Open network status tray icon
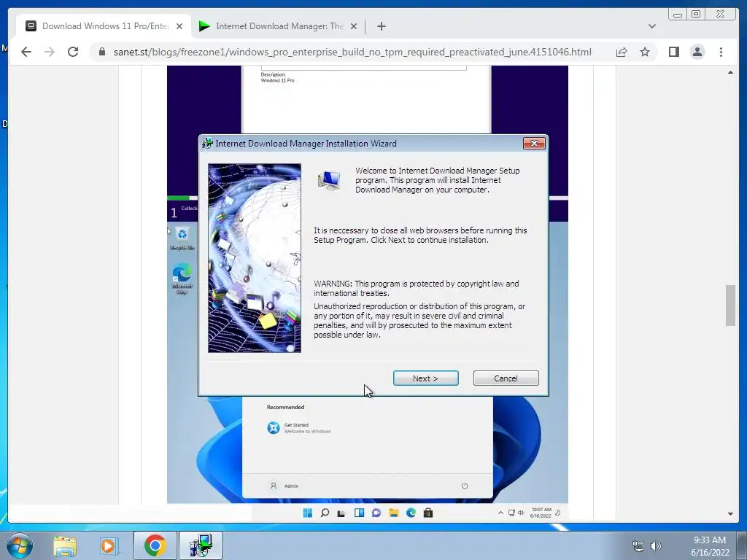This screenshot has height=560, width=747. (x=638, y=546)
